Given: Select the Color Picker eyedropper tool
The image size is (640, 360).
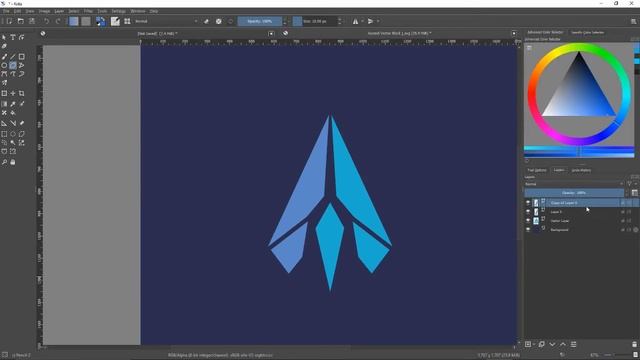Looking at the screenshot, I should click(13, 104).
